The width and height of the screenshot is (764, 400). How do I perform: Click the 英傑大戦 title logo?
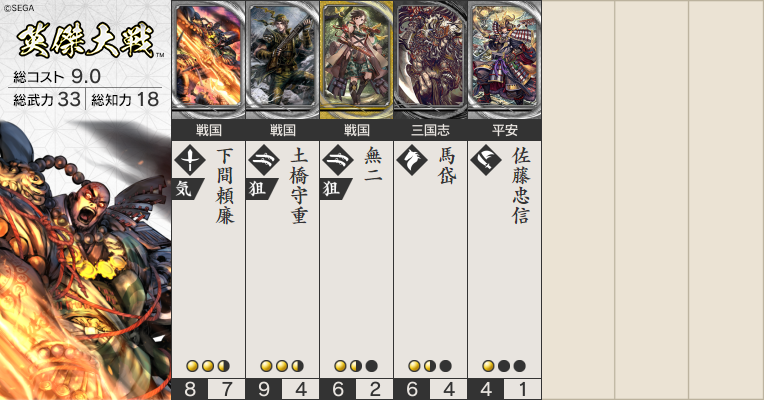click(x=86, y=40)
